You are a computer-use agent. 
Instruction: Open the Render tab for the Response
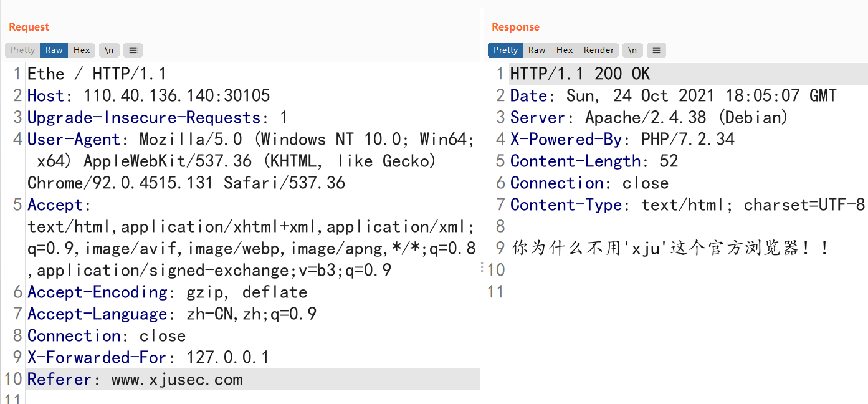point(598,50)
